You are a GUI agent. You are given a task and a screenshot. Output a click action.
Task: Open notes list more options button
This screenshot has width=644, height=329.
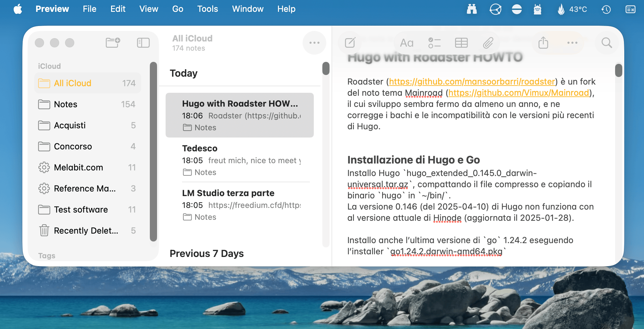coord(314,43)
